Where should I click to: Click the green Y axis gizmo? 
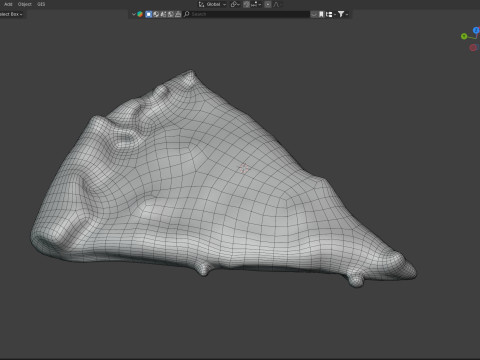pos(464,36)
